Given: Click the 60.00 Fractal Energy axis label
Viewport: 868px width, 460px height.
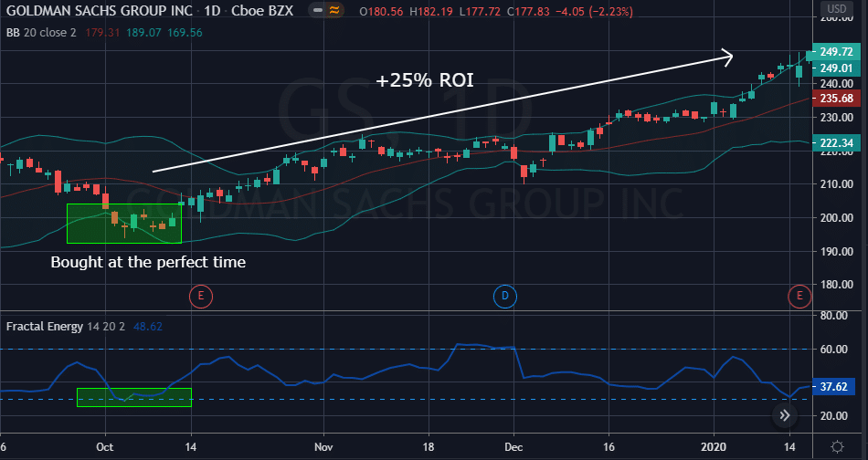Looking at the screenshot, I should pyautogui.click(x=833, y=350).
